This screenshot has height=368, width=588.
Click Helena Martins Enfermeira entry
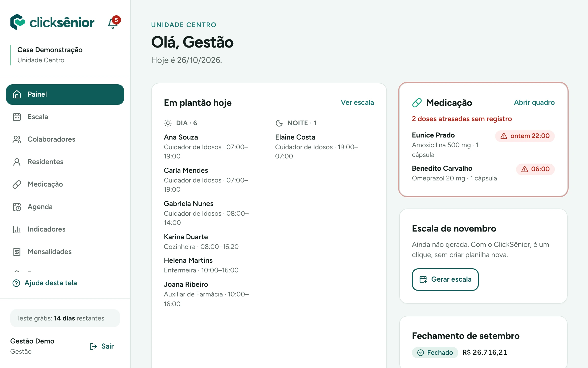pyautogui.click(x=201, y=265)
